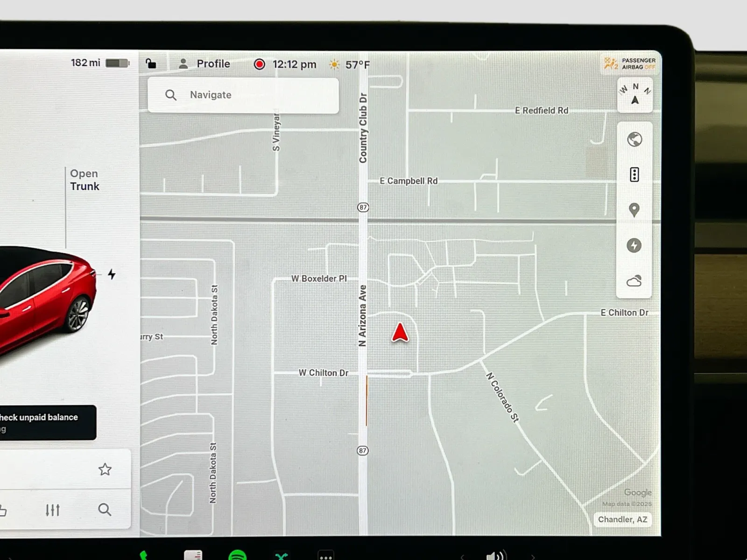Show charging stations with the lightning bolt icon
Image resolution: width=747 pixels, height=560 pixels.
point(634,245)
